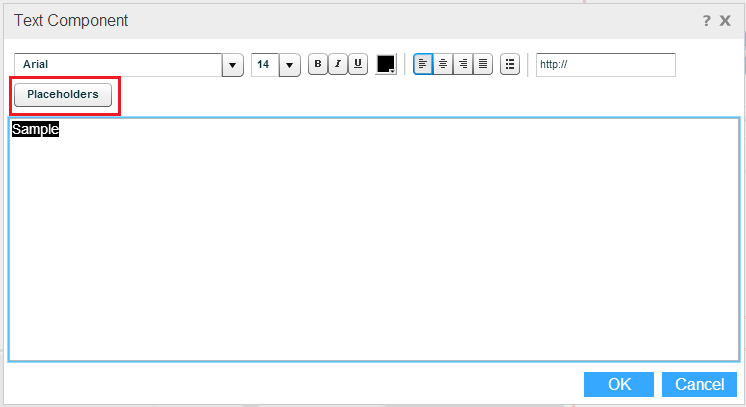Close the Text Component dialog
746x407 pixels.
[725, 20]
